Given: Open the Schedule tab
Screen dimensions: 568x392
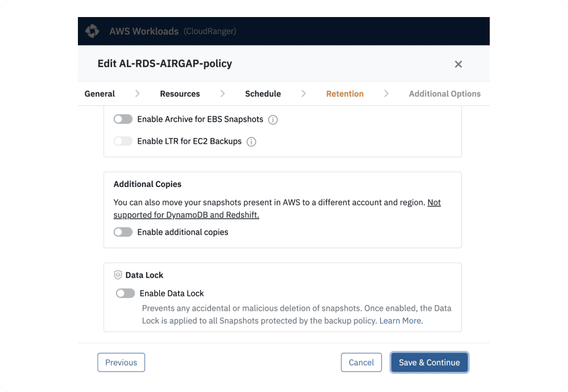Looking at the screenshot, I should 263,94.
